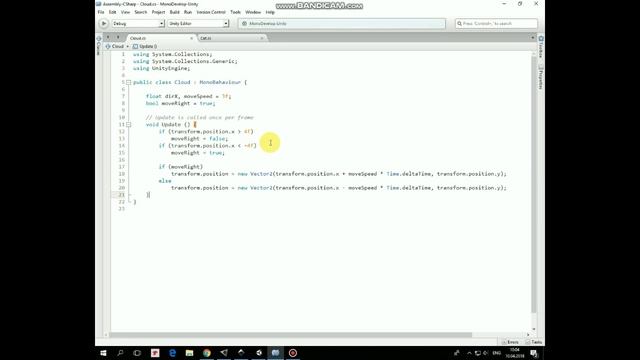Click the 'else' keyword on line 19
Screen dimensions: 640x360
pos(165,181)
